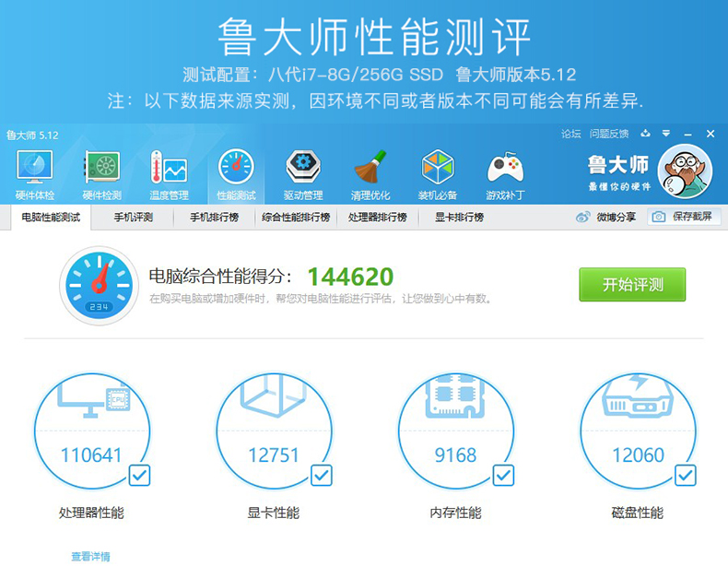Image resolution: width=728 pixels, height=566 pixels.
Task: Select 性能测试 performance test icon
Action: point(236,166)
